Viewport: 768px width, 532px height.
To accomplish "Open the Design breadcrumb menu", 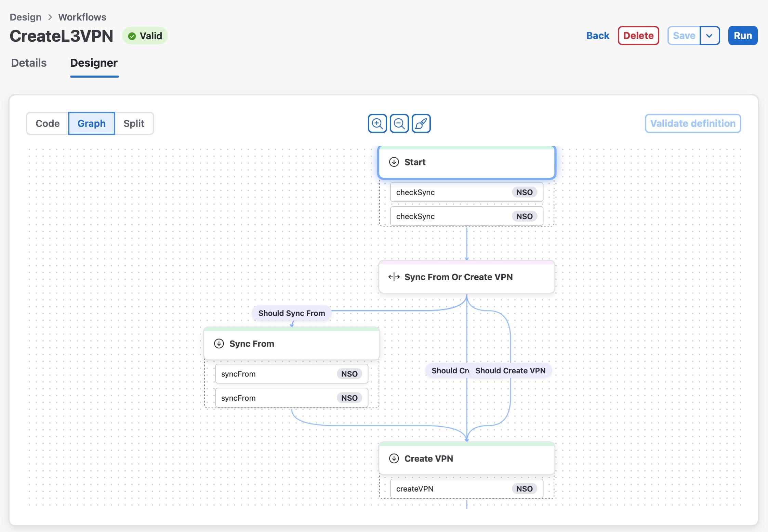I will [x=25, y=17].
